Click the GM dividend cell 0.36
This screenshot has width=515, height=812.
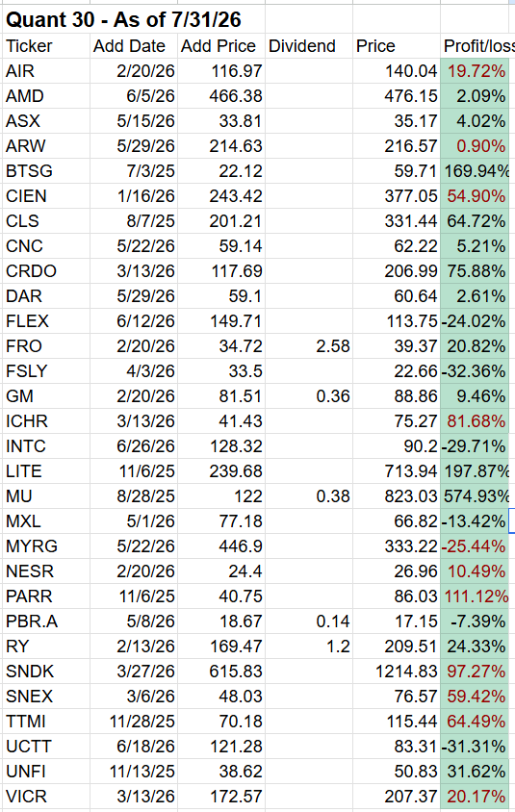[309, 396]
